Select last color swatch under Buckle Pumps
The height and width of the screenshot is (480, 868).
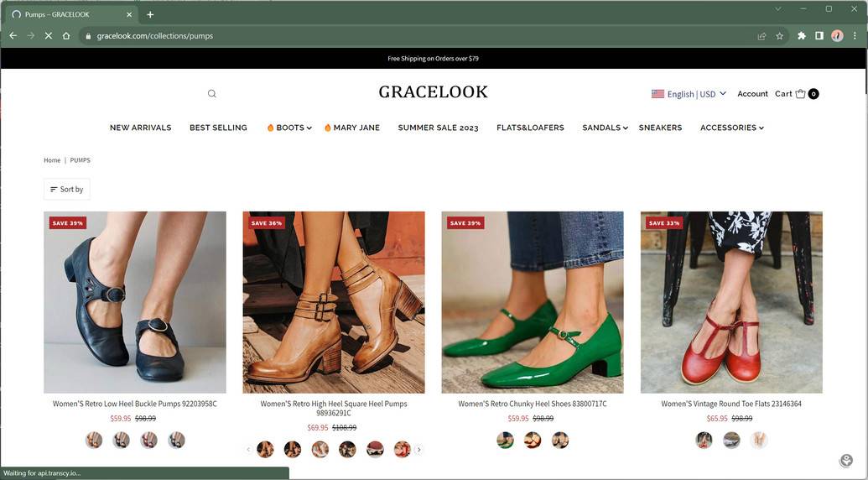click(x=177, y=440)
